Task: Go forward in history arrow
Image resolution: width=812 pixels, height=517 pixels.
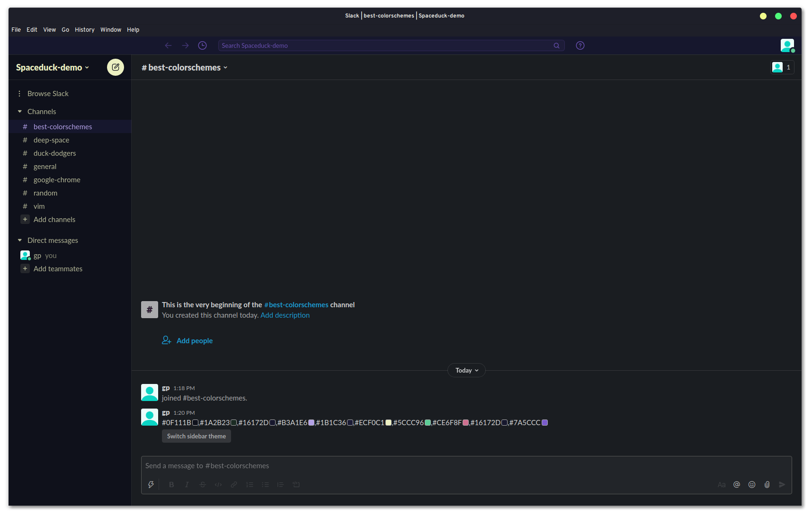Action: tap(185, 45)
